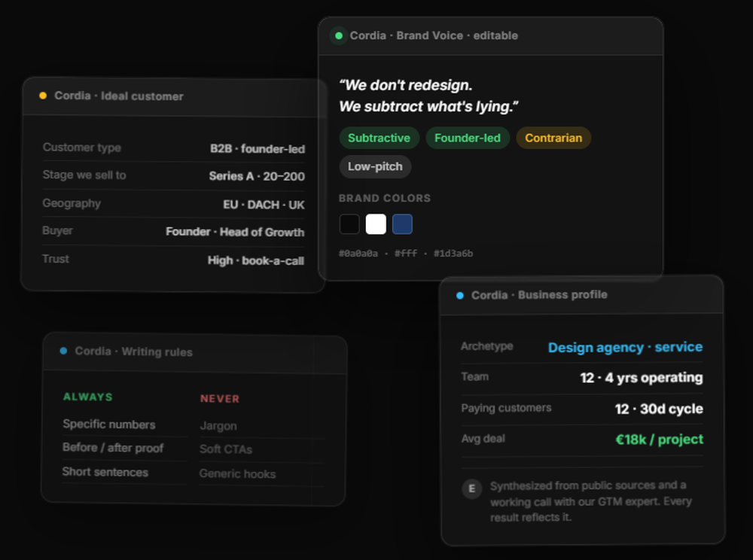Click the Customer type label
The width and height of the screenshot is (753, 560).
coord(81,148)
